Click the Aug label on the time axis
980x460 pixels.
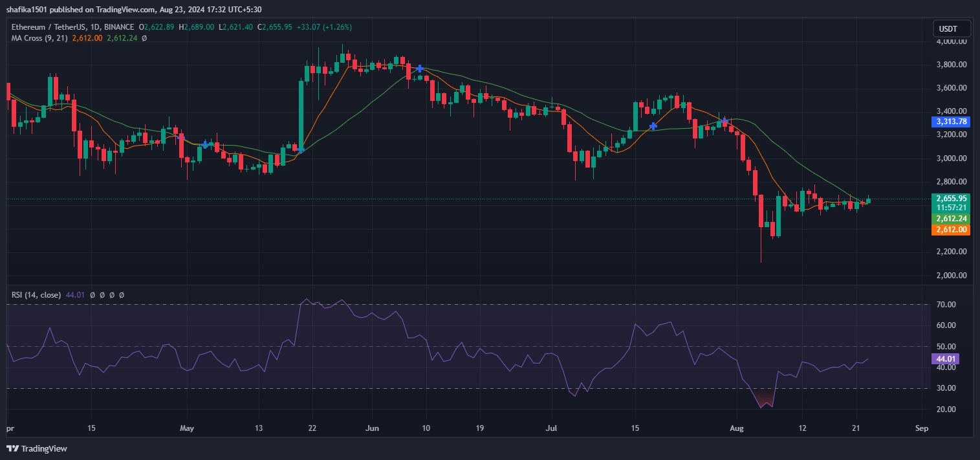[738, 428]
